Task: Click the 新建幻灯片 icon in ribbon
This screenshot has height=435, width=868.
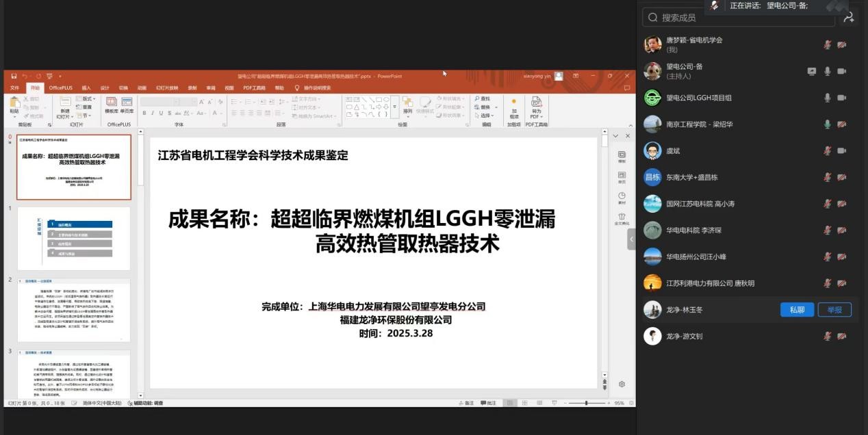Action: pos(64,105)
